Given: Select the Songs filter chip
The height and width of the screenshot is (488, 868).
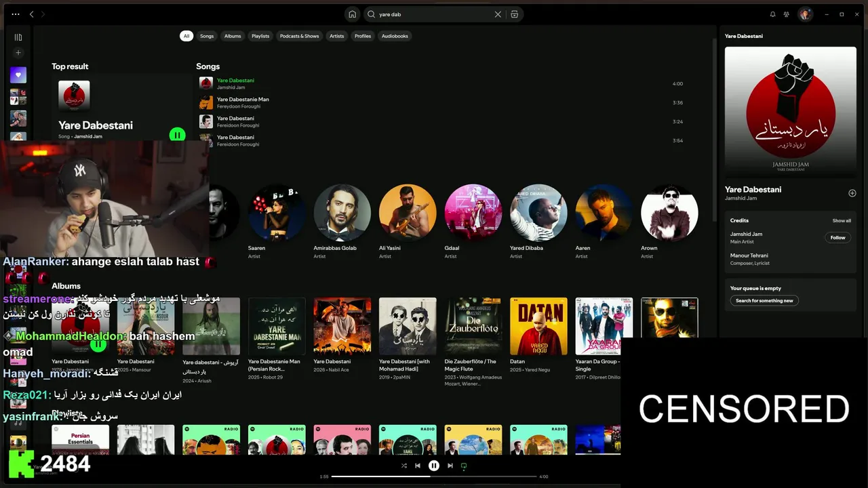Looking at the screenshot, I should click(207, 36).
